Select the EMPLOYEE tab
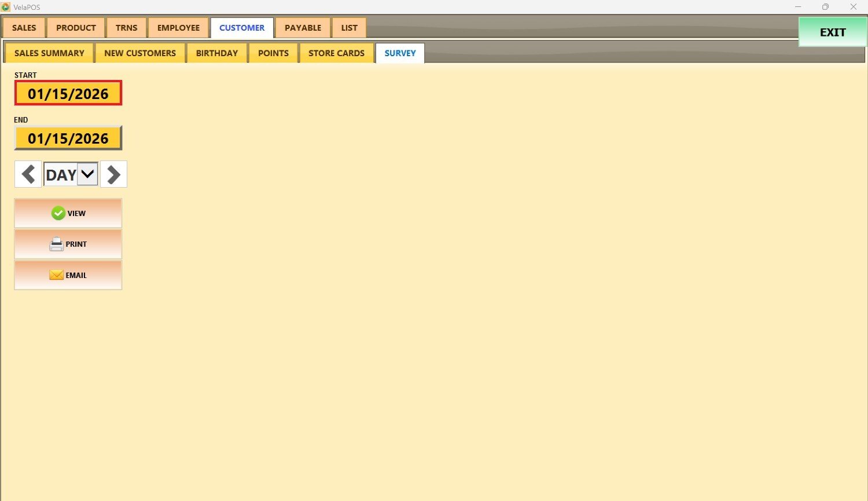 (178, 28)
